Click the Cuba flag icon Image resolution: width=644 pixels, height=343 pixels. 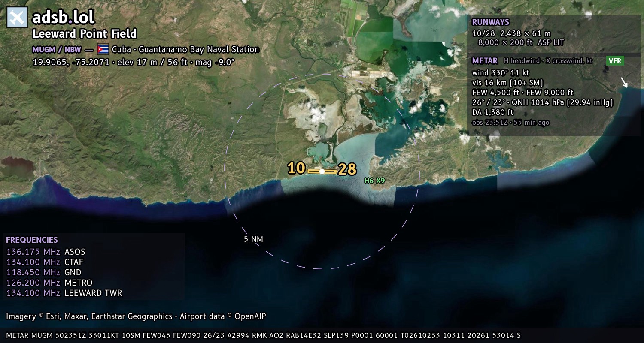coord(103,49)
